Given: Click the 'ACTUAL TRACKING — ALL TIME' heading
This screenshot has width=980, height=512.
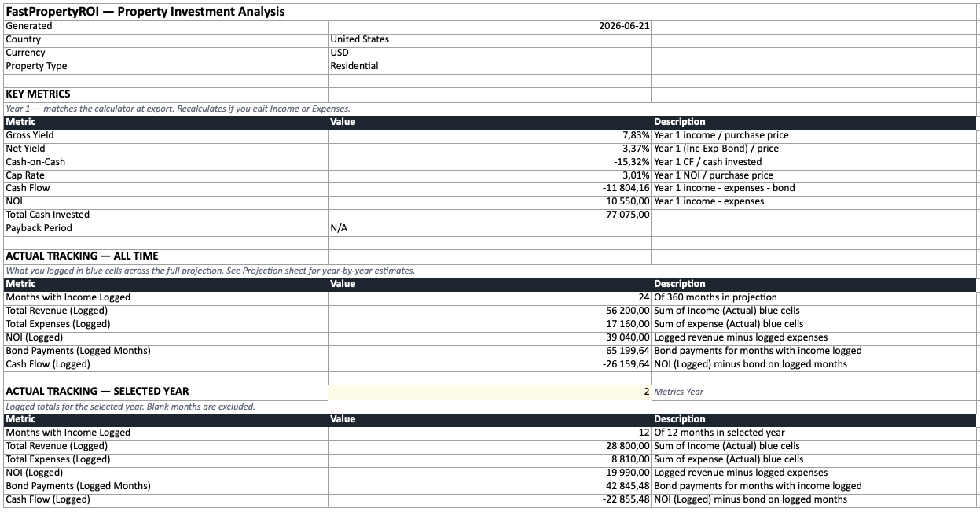Looking at the screenshot, I should 82,256.
